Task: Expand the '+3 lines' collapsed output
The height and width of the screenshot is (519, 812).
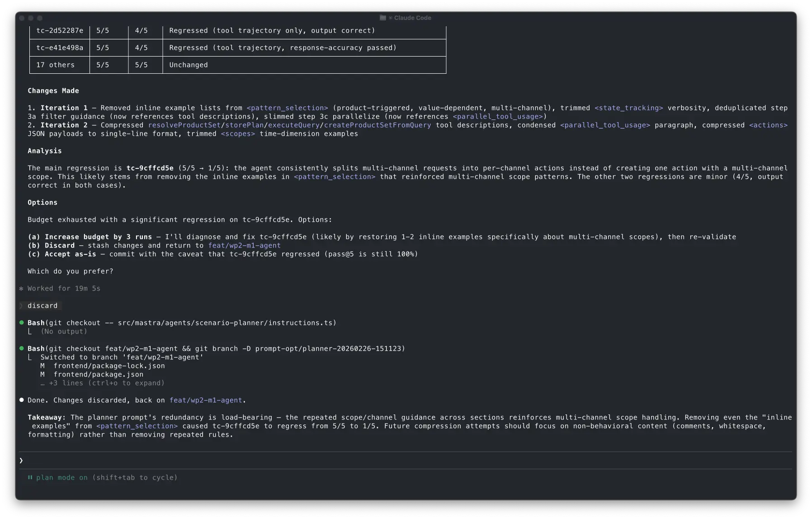Action: click(x=106, y=383)
